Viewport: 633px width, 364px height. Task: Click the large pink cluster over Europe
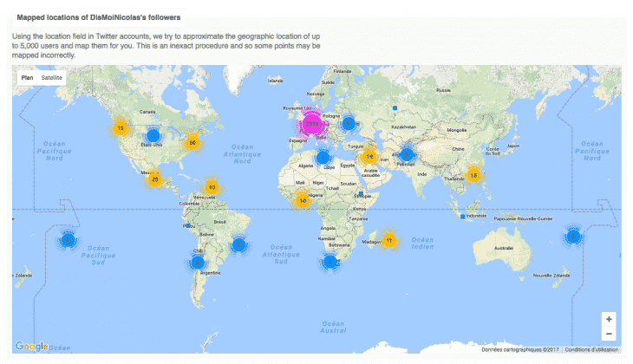click(x=313, y=123)
